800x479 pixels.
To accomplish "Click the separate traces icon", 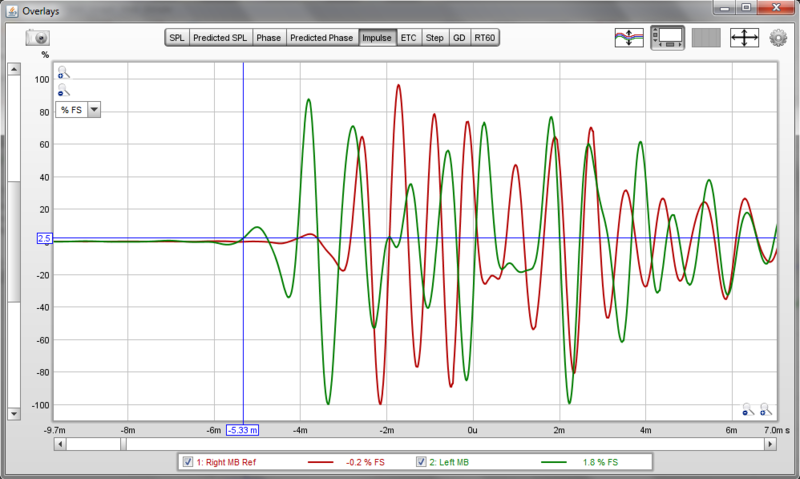I will click(629, 38).
